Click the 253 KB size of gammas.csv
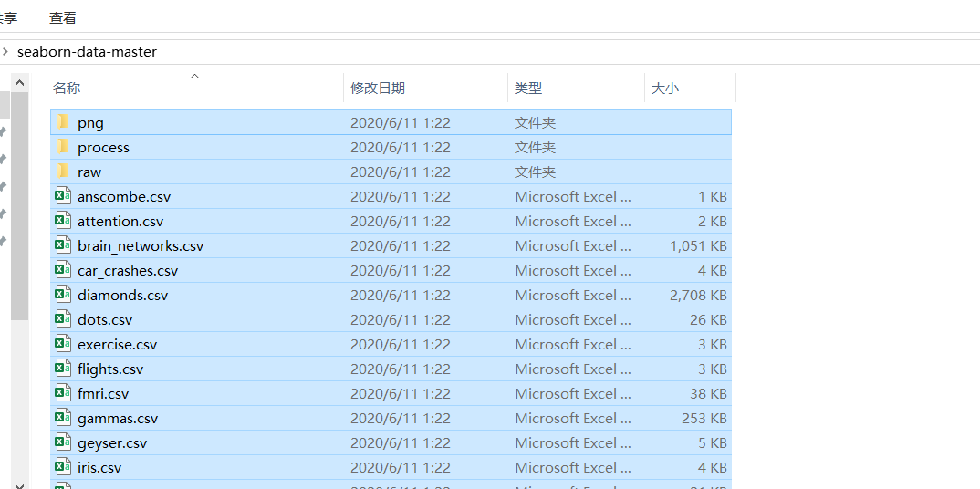 [704, 419]
